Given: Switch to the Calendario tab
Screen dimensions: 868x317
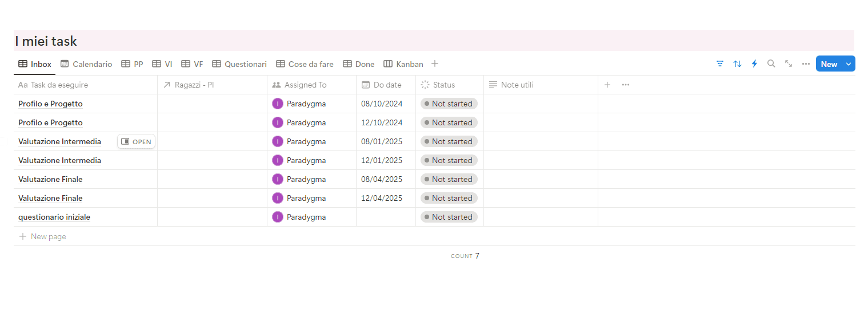Looking at the screenshot, I should click(86, 64).
